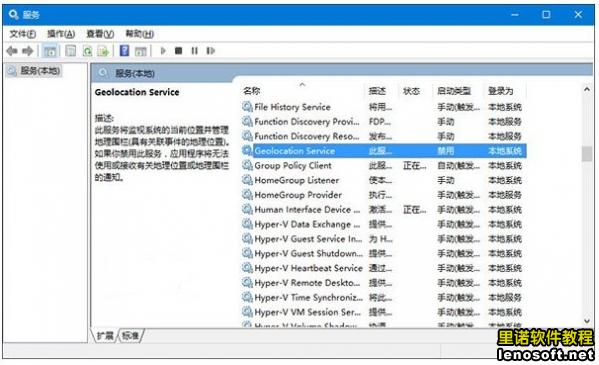Stop service with the square icon
Image resolution: width=599 pixels, height=365 pixels.
pyautogui.click(x=178, y=50)
